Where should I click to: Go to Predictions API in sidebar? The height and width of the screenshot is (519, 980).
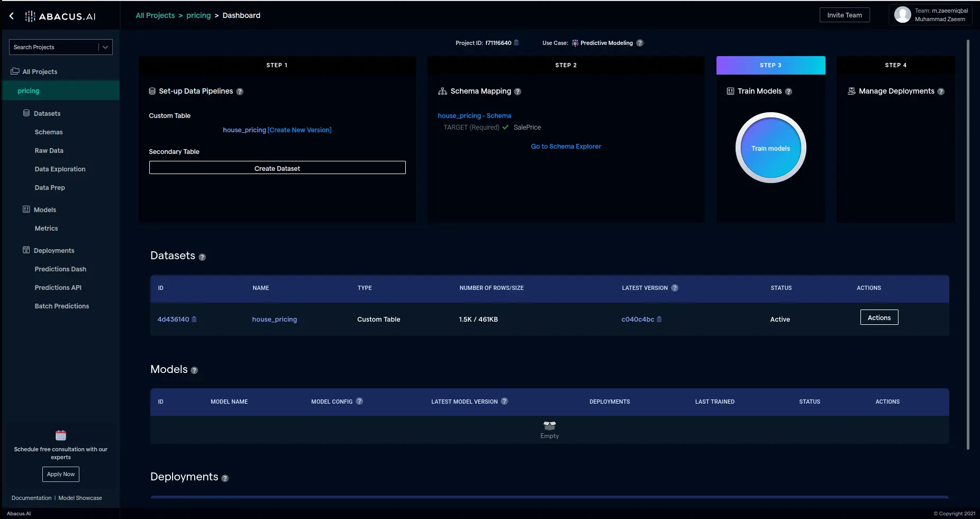pyautogui.click(x=58, y=288)
